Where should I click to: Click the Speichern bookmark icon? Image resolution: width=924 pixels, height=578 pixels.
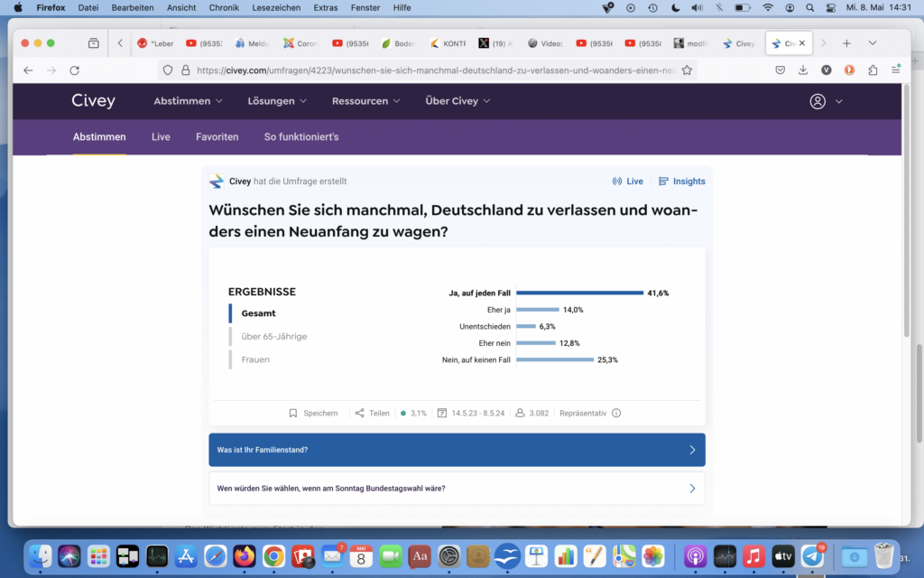293,413
